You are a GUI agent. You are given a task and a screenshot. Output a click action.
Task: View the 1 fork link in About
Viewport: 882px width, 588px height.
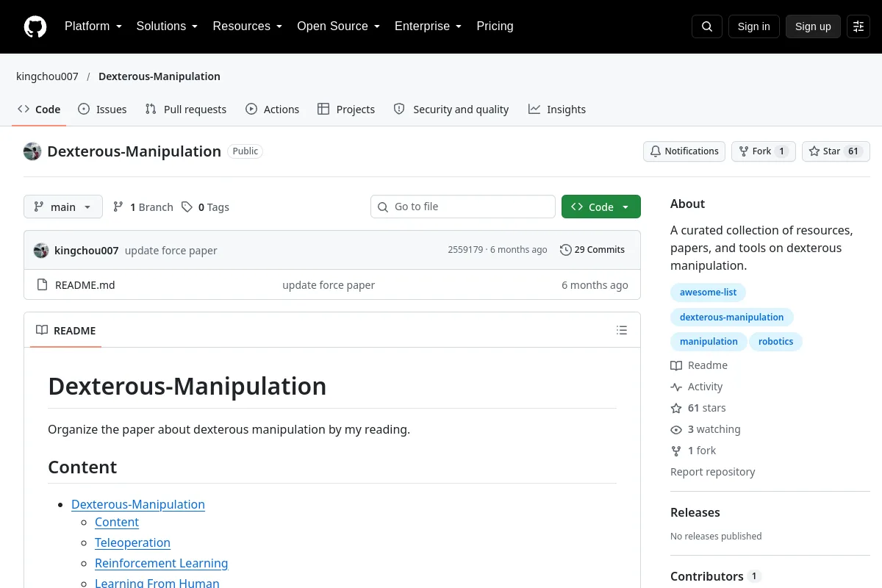pyautogui.click(x=693, y=451)
